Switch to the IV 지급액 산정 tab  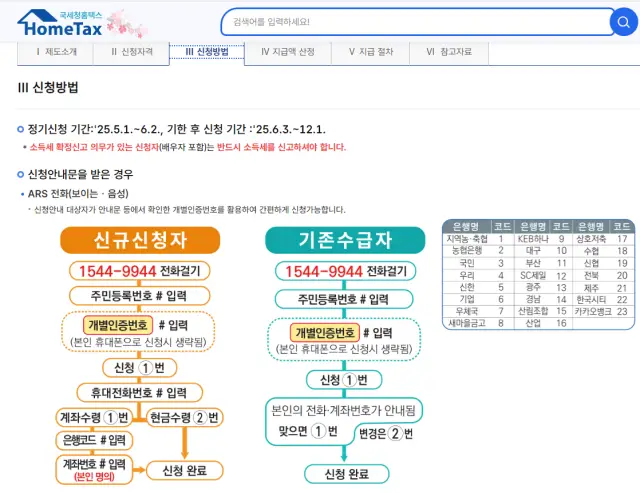click(x=288, y=52)
